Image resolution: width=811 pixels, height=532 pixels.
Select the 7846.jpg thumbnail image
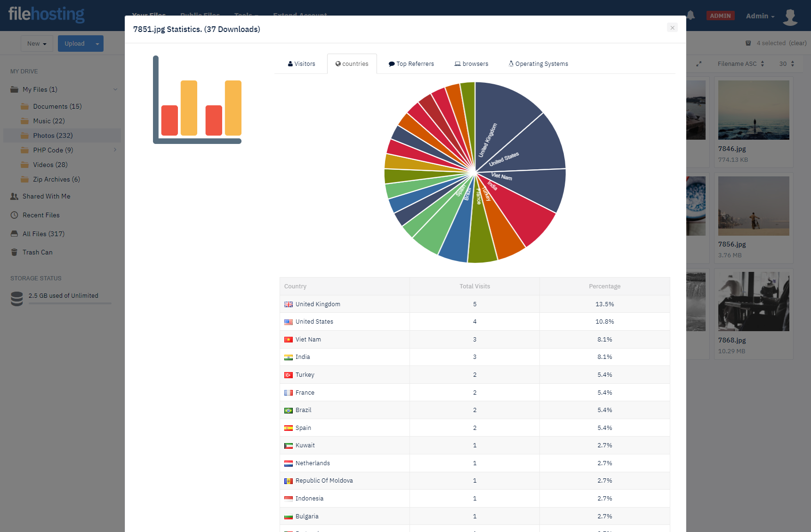(753, 110)
